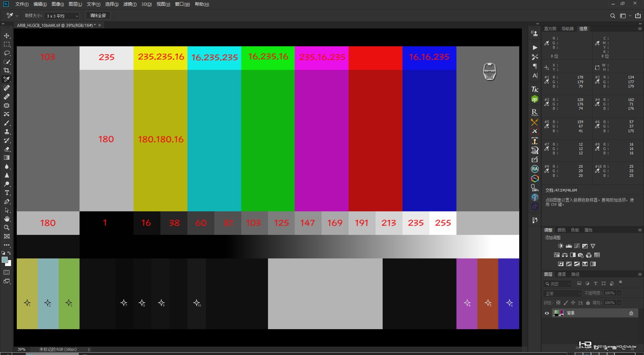Toggle Quick Mask mode

[7, 272]
